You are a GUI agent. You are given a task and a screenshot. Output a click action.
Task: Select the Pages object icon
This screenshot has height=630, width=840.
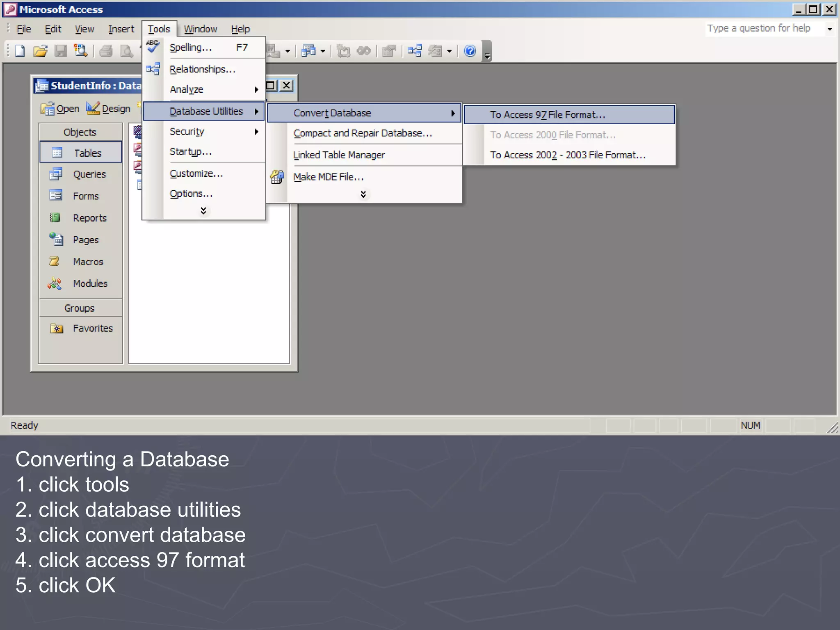tap(56, 239)
